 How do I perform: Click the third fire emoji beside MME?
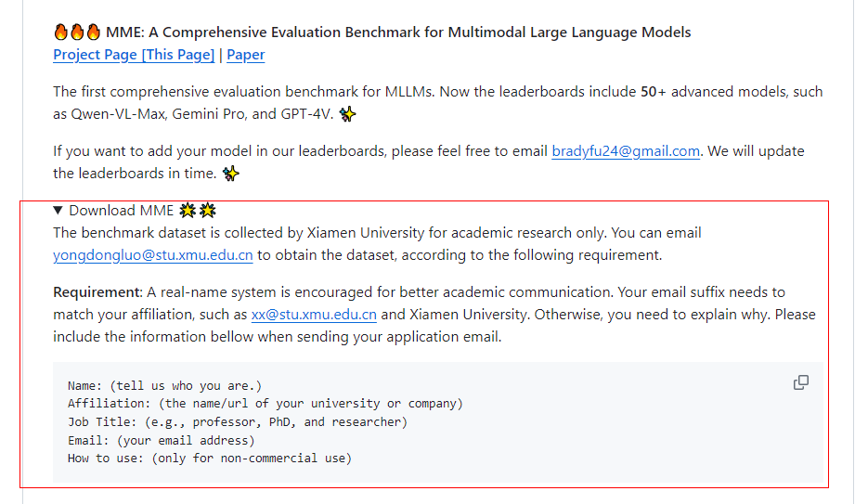(93, 32)
